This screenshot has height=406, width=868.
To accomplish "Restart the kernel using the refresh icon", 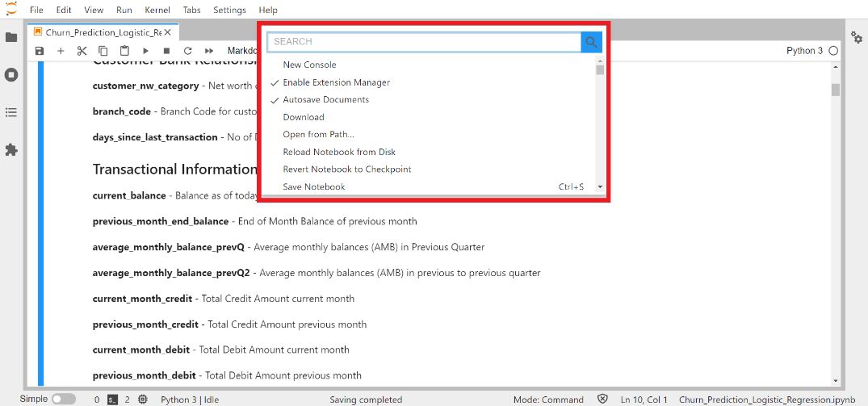I will (x=187, y=51).
